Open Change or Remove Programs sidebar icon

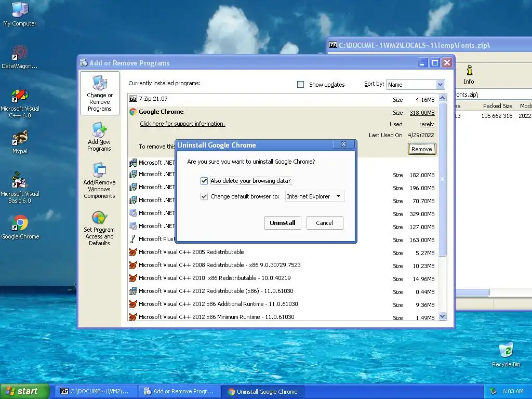coord(100,94)
